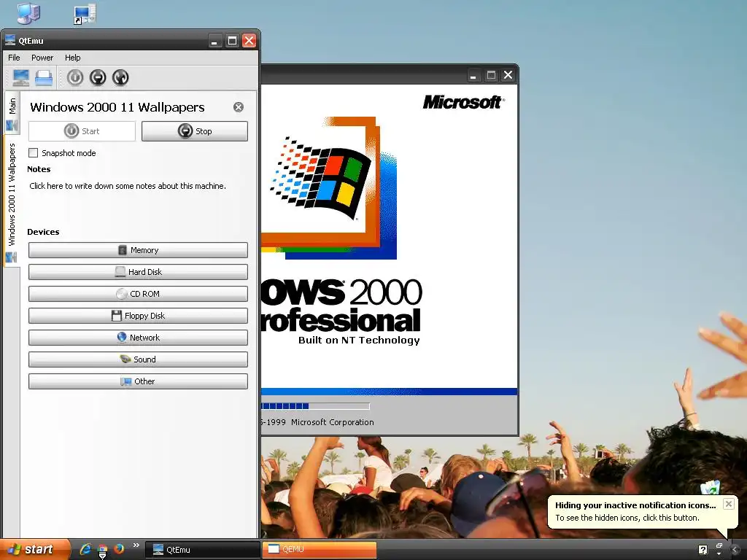This screenshot has width=747, height=560.
Task: Click the restart toolbar icon in QtEmu
Action: coord(120,77)
